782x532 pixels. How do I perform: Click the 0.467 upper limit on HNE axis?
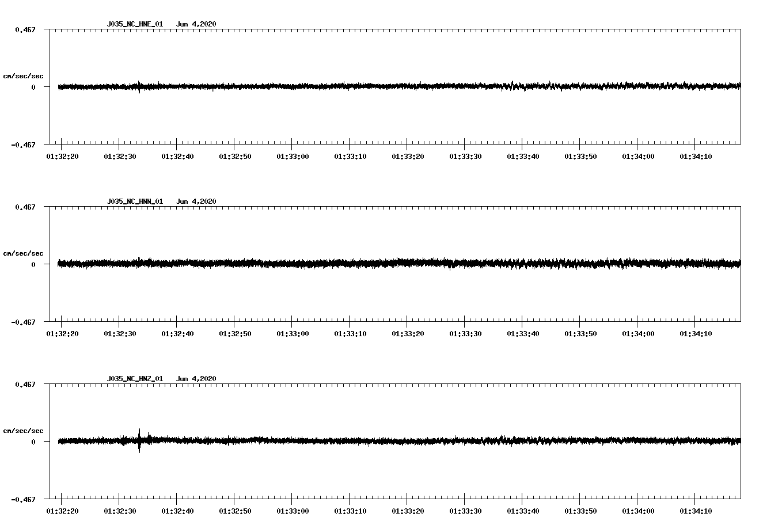(x=25, y=29)
